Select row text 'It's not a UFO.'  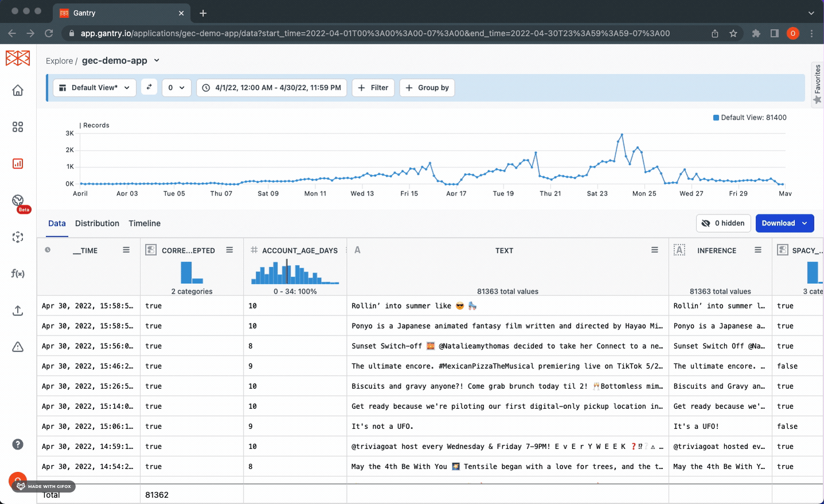[382, 426]
